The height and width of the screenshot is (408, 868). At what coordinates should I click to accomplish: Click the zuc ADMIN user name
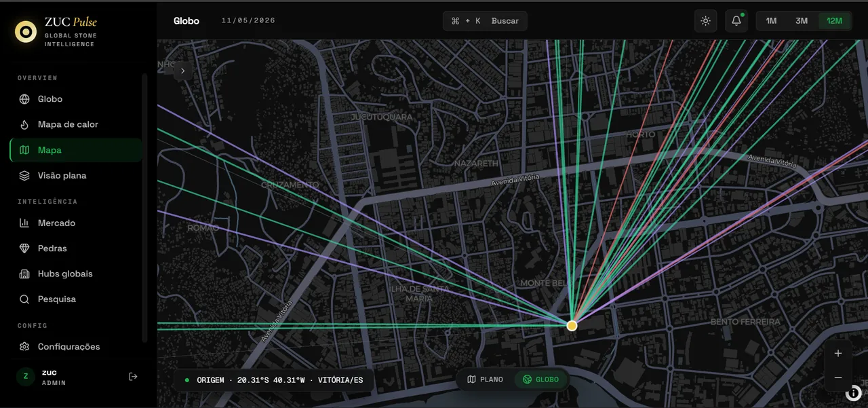(x=54, y=377)
